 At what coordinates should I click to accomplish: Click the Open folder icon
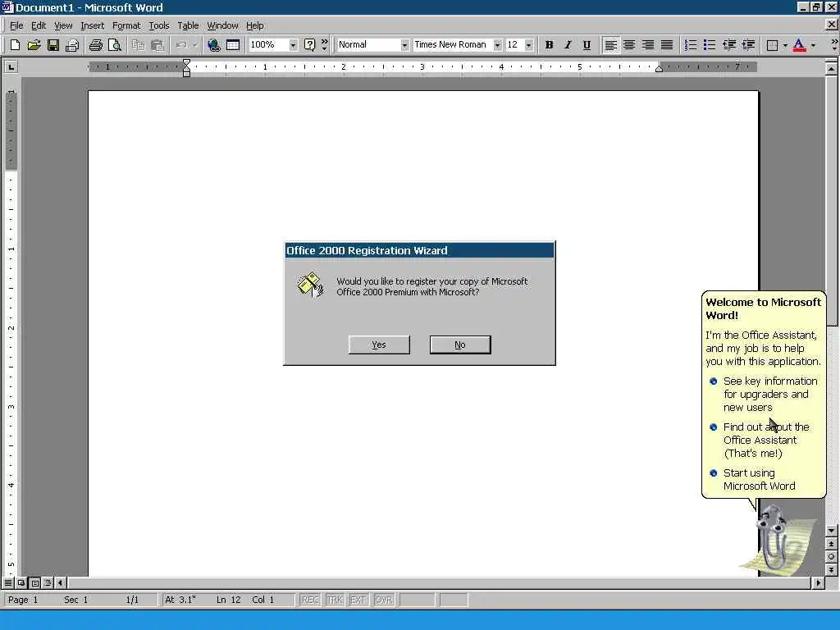click(34, 45)
